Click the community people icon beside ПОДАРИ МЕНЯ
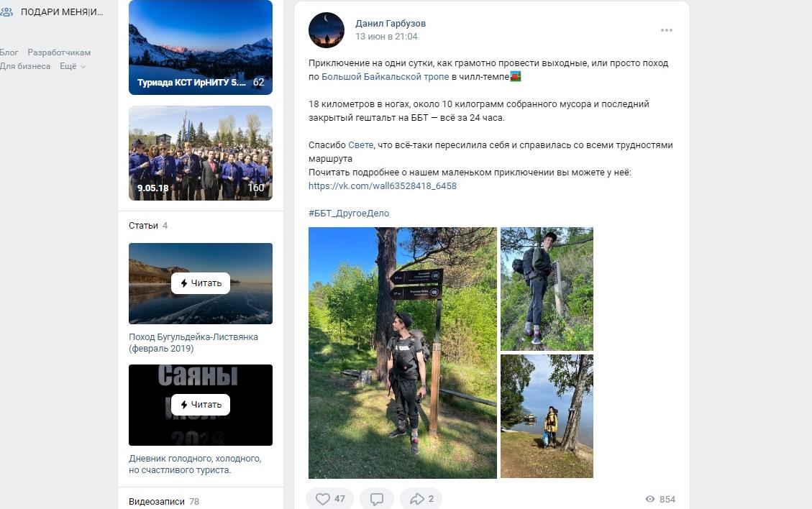The width and height of the screenshot is (812, 509). pyautogui.click(x=6, y=12)
